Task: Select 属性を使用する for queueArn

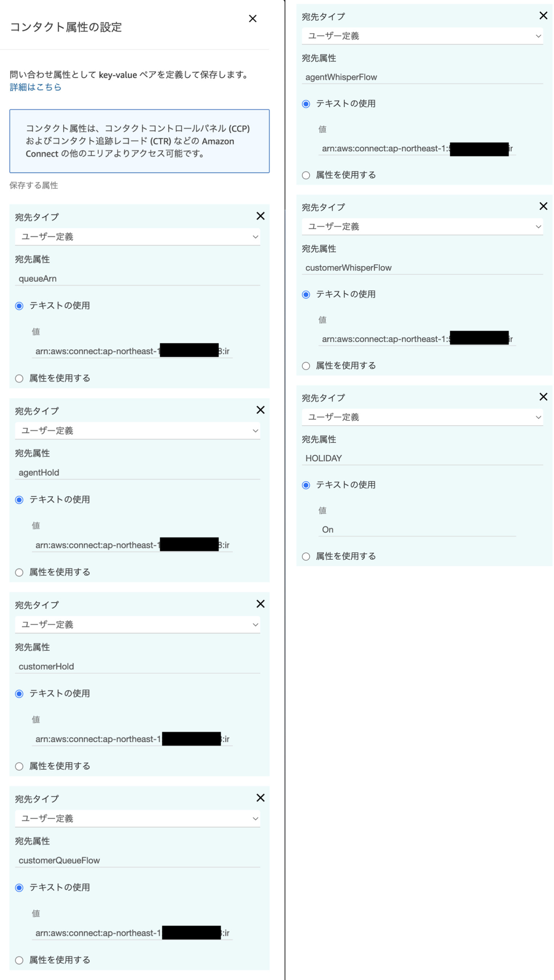Action: tap(19, 379)
